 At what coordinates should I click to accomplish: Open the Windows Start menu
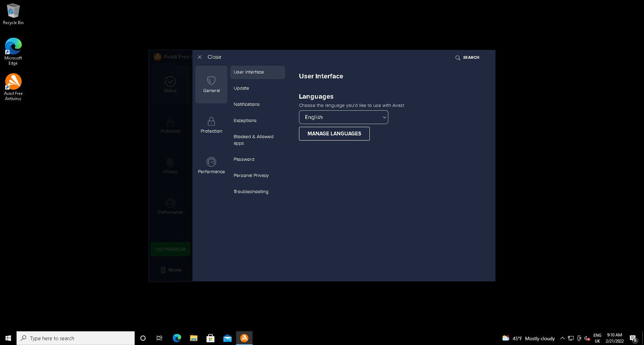pyautogui.click(x=8, y=338)
